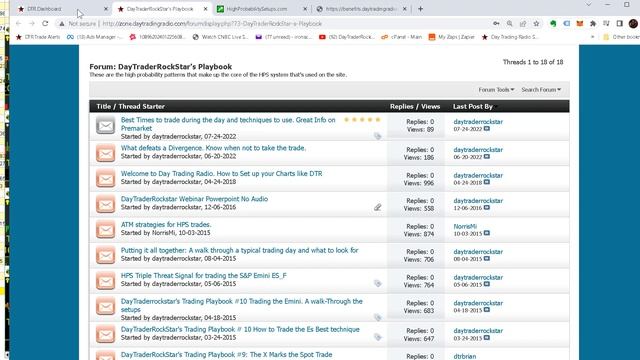The height and width of the screenshot is (360, 640).
Task: Reload the page with the refresh icon
Action: 45,24
